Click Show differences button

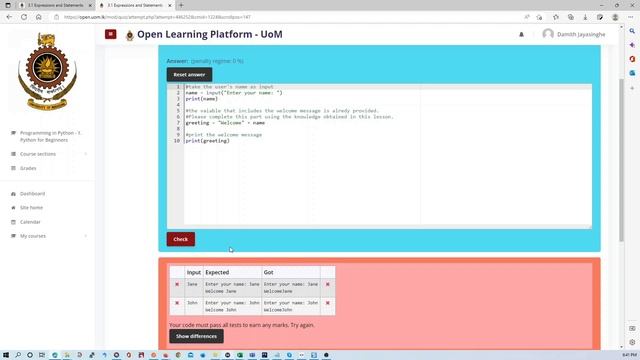(x=196, y=336)
